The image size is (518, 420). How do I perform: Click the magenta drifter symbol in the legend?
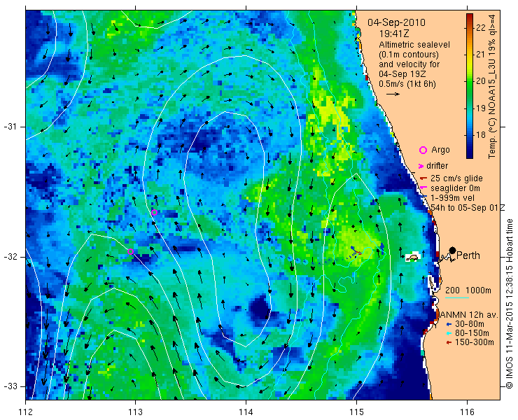point(421,166)
